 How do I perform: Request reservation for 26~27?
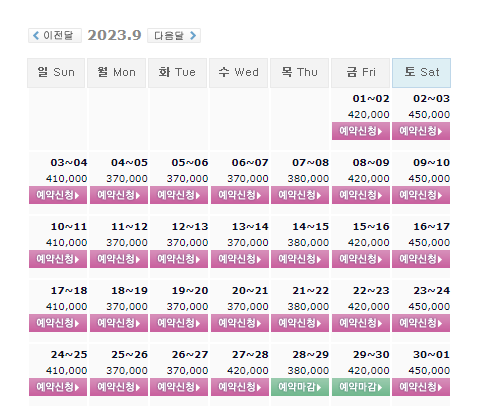[x=179, y=387]
